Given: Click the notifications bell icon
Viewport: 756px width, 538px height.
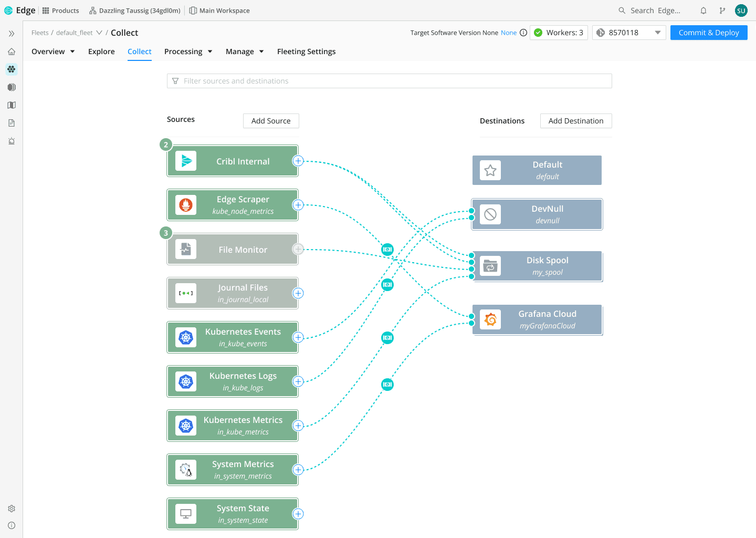Looking at the screenshot, I should (x=703, y=11).
